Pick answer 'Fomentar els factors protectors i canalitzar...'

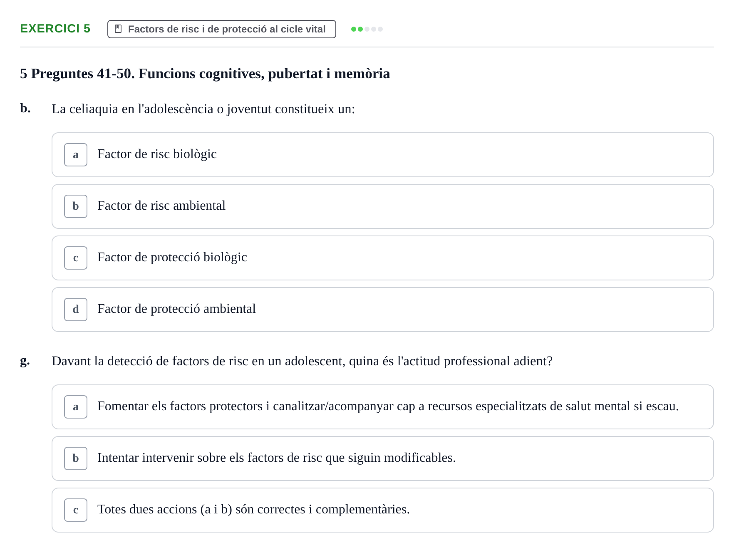pos(382,407)
